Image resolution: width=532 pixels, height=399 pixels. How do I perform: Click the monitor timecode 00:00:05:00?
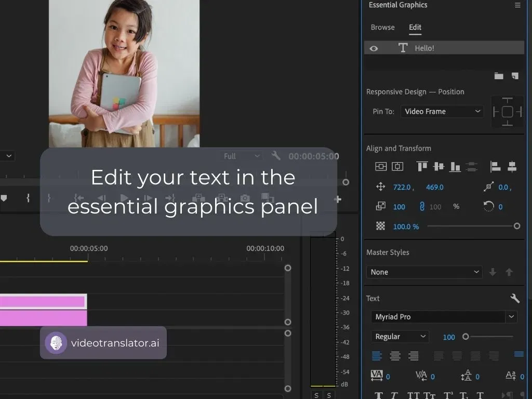click(x=313, y=156)
